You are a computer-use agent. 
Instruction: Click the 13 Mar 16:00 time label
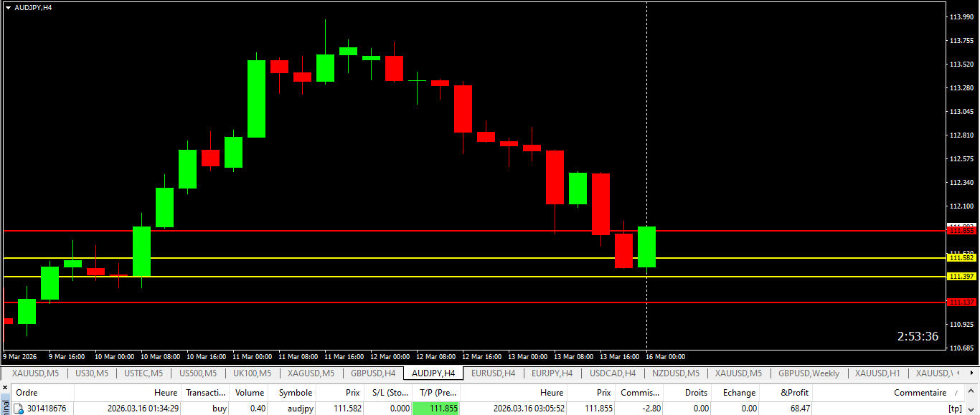tap(620, 357)
